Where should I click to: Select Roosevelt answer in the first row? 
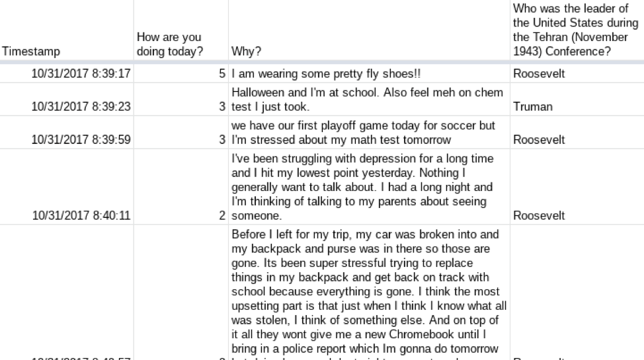(x=577, y=73)
